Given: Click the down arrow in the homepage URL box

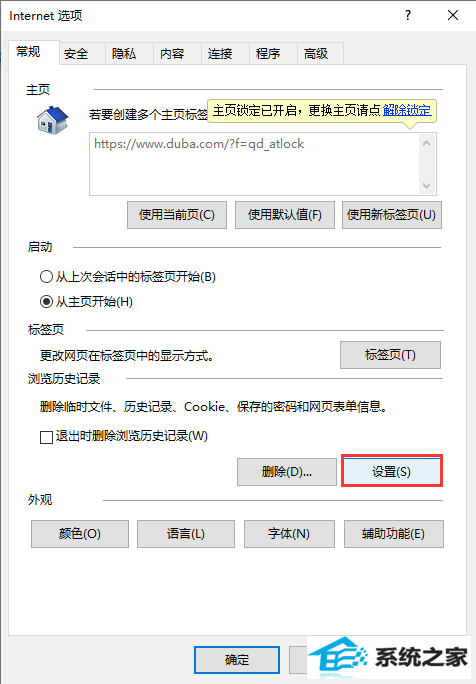Looking at the screenshot, I should [x=427, y=186].
